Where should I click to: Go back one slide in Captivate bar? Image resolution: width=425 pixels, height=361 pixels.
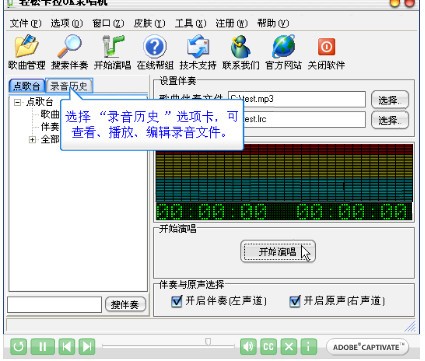coord(67,347)
